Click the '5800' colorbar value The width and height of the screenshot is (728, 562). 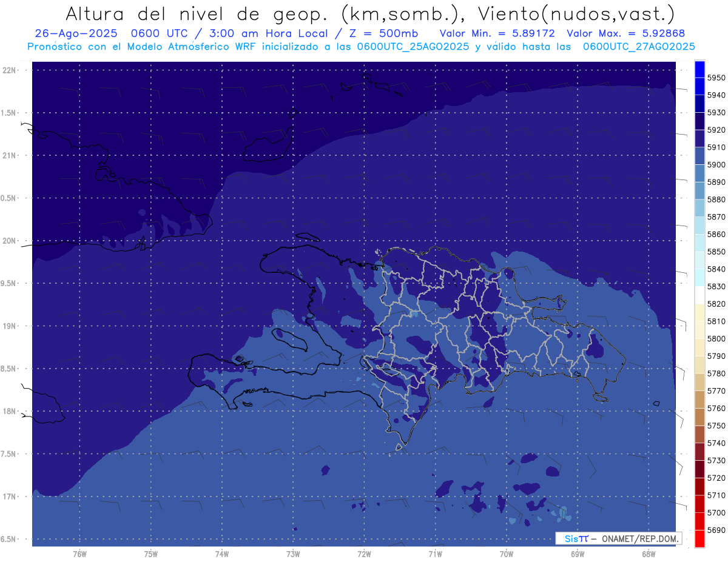716,338
